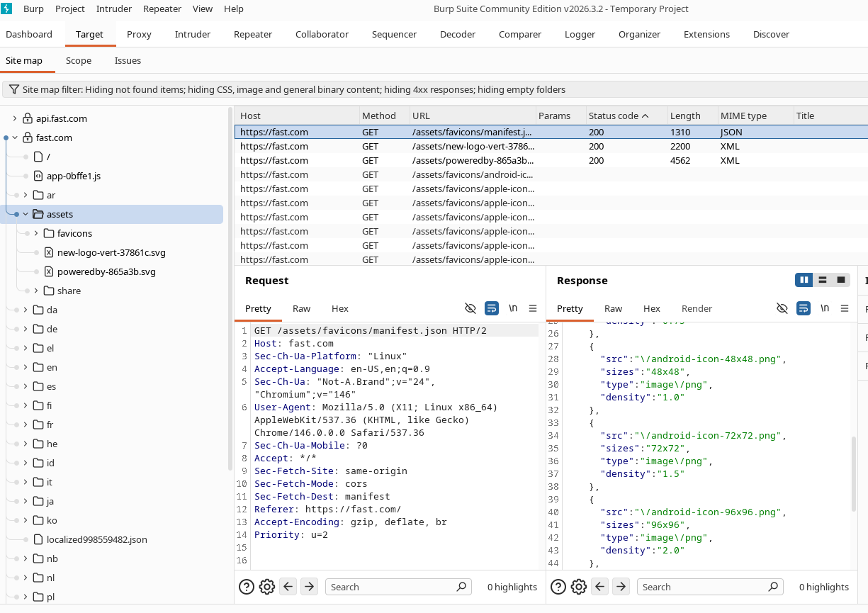The image size is (868, 613).
Task: Click the Site map filter bar
Action: coord(435,90)
